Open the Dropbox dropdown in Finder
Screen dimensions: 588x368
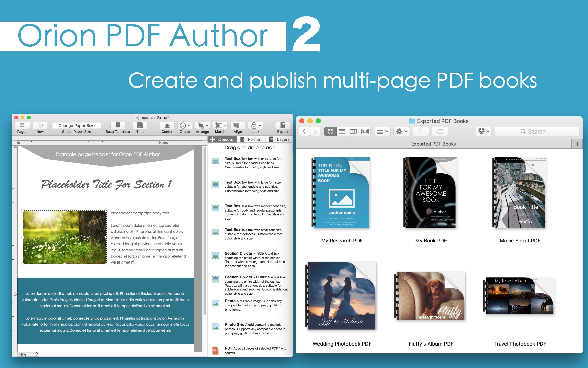(x=484, y=131)
